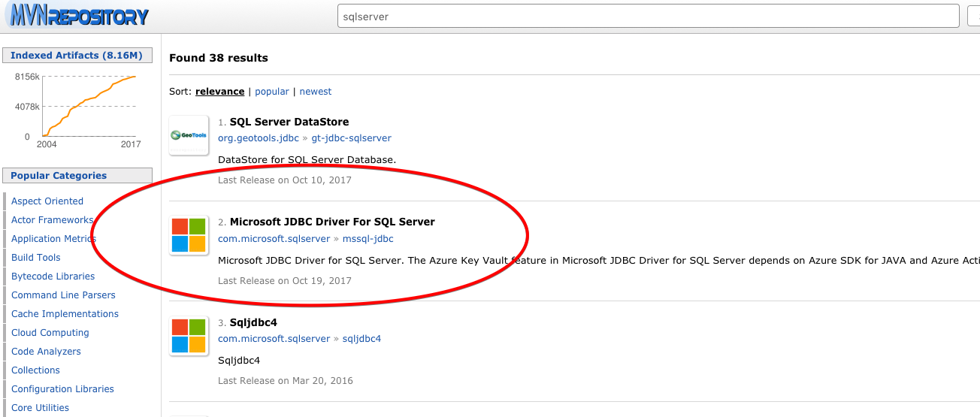Open gt-jdbc-sqlserver artifact link

(351, 138)
